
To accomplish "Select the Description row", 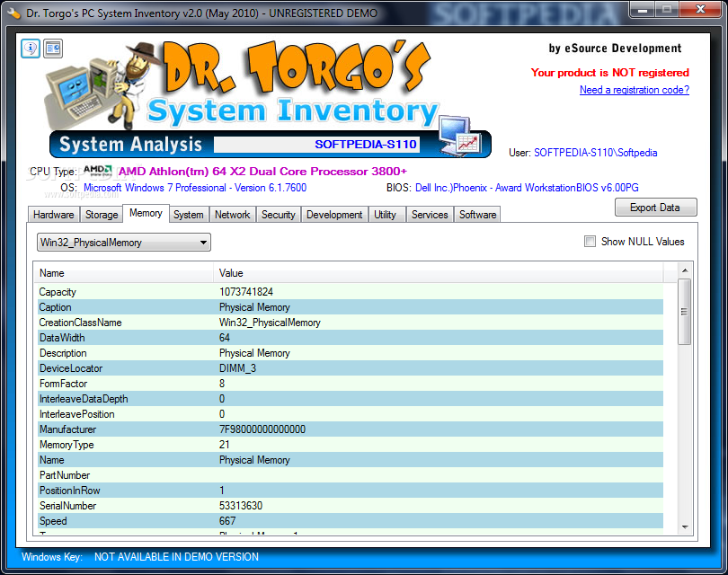I will 349,353.
